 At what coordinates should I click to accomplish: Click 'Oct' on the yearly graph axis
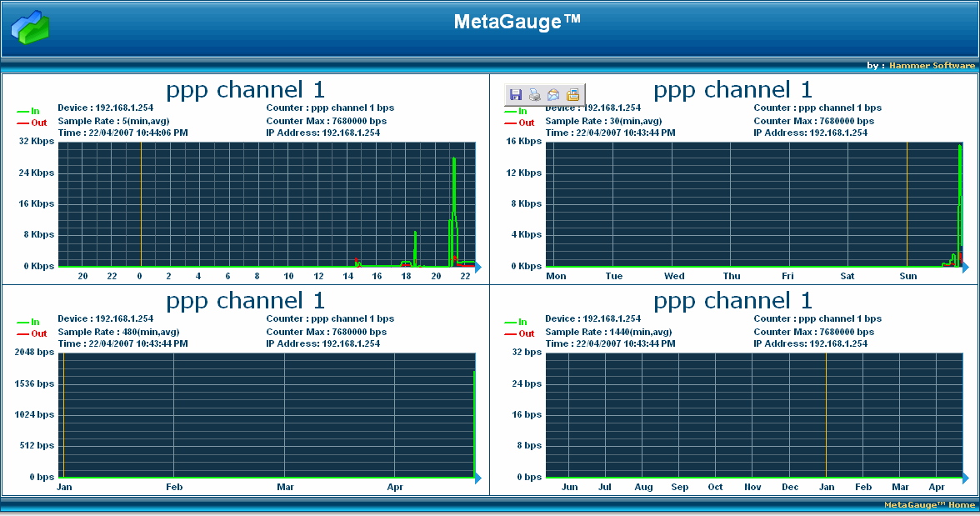coord(716,487)
